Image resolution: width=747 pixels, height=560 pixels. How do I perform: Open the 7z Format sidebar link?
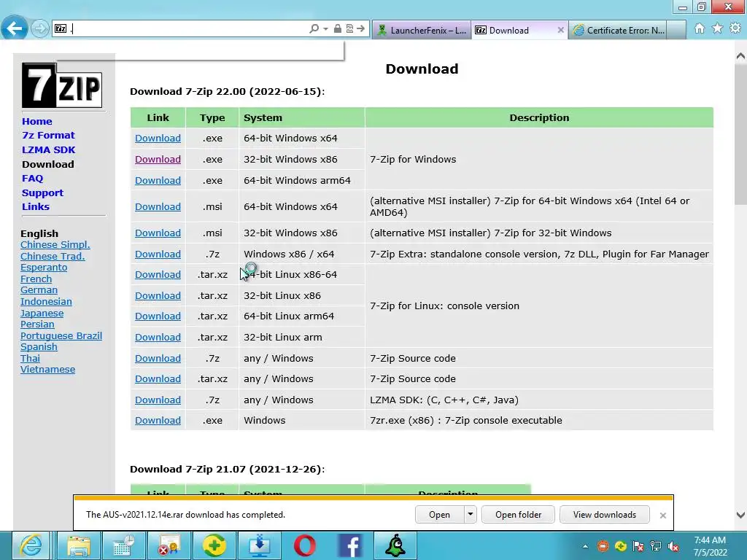48,135
